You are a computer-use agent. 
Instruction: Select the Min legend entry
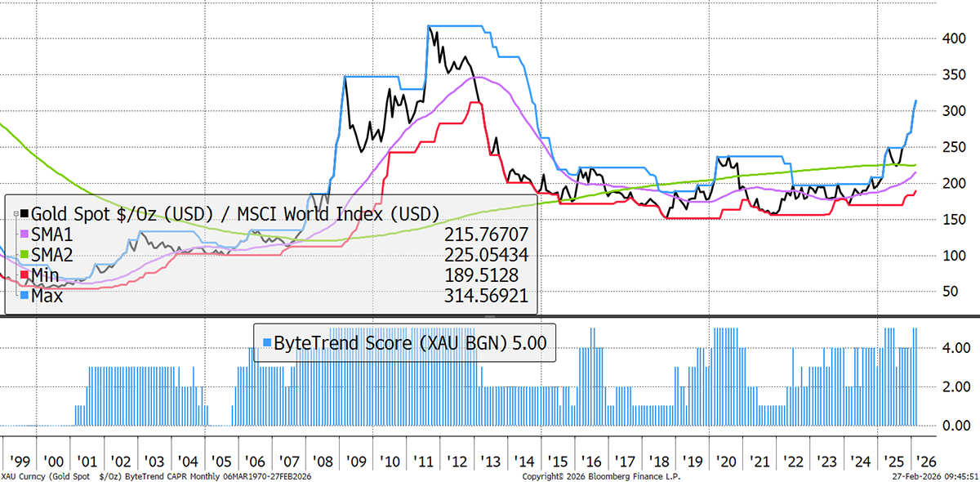pos(47,276)
